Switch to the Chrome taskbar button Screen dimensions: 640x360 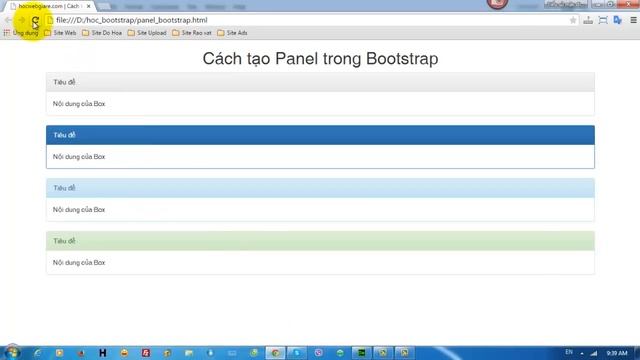276,353
